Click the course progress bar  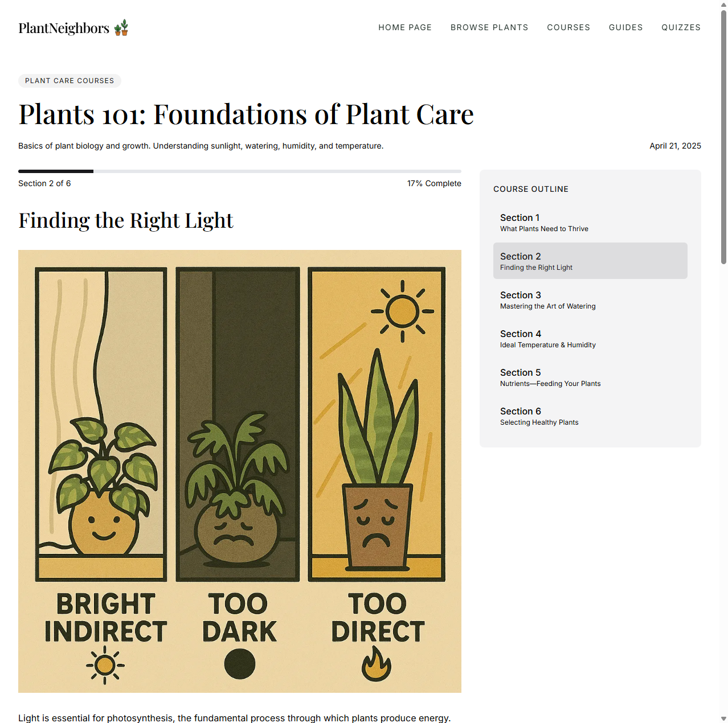[239, 171]
